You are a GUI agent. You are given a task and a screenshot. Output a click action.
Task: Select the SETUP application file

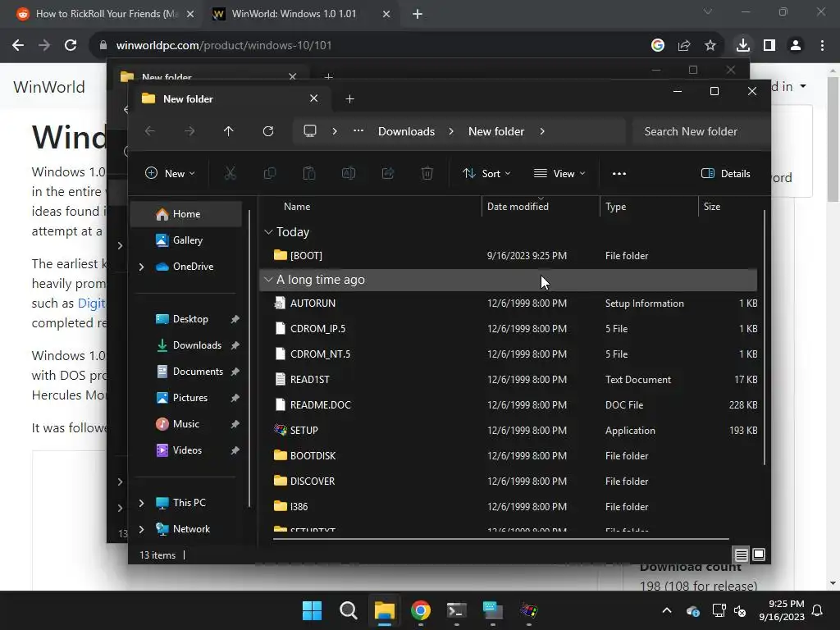[509, 430]
